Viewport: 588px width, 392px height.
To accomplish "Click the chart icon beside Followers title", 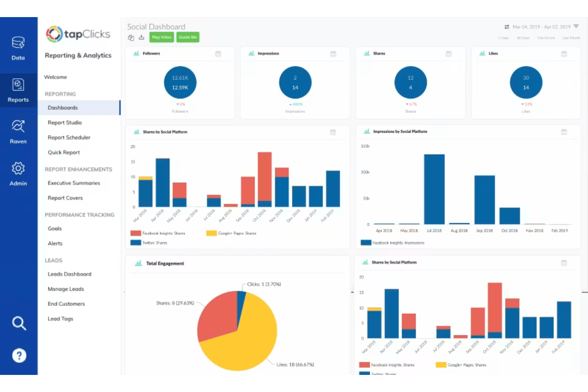I will pos(136,53).
